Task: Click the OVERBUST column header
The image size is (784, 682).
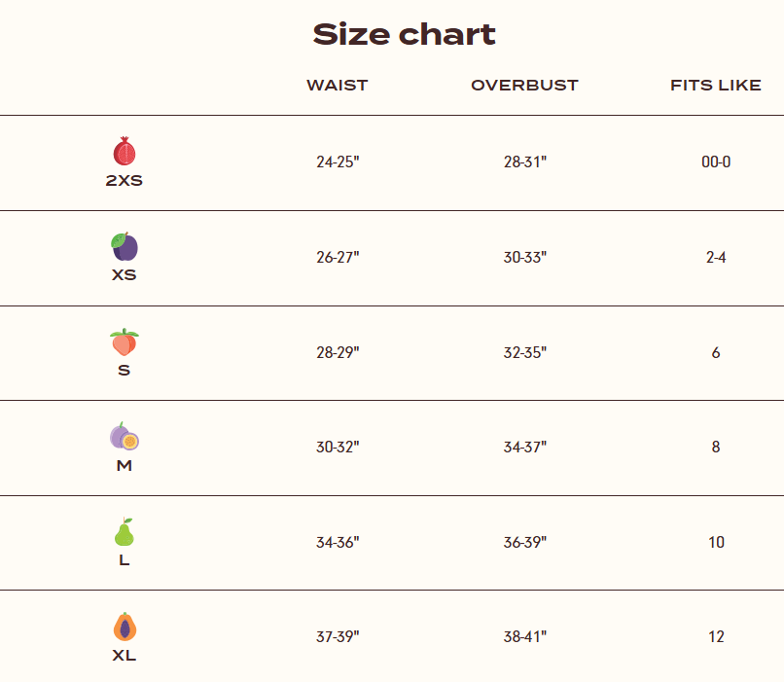Action: [x=524, y=86]
